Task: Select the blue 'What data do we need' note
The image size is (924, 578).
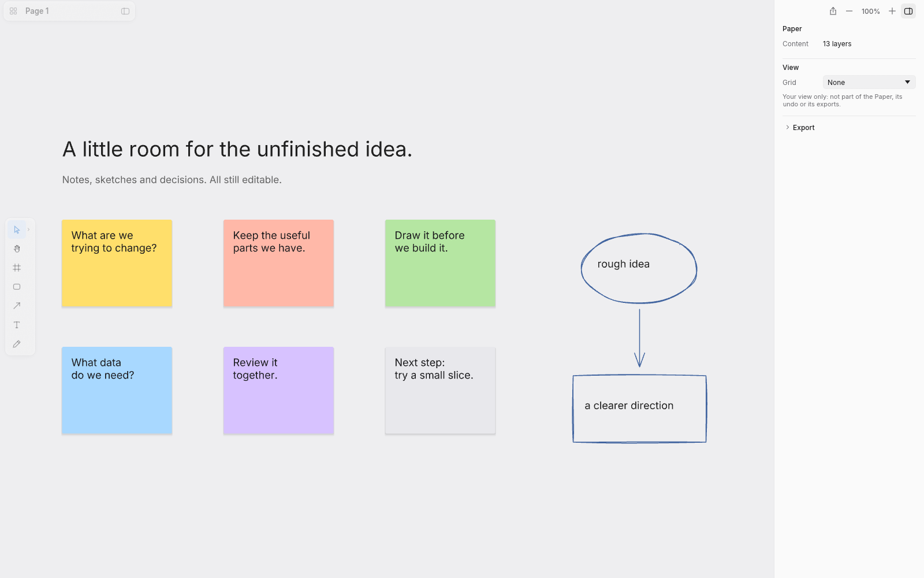Action: pos(117,390)
